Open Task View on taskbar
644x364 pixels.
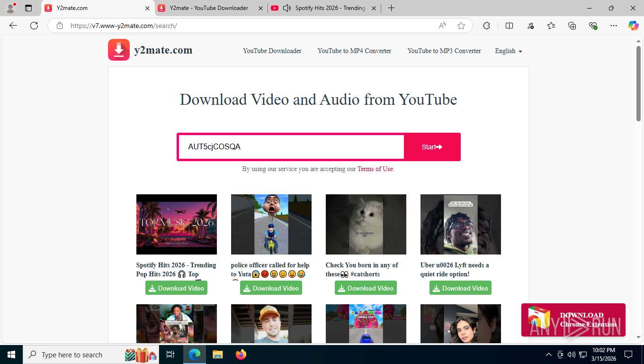pos(170,355)
